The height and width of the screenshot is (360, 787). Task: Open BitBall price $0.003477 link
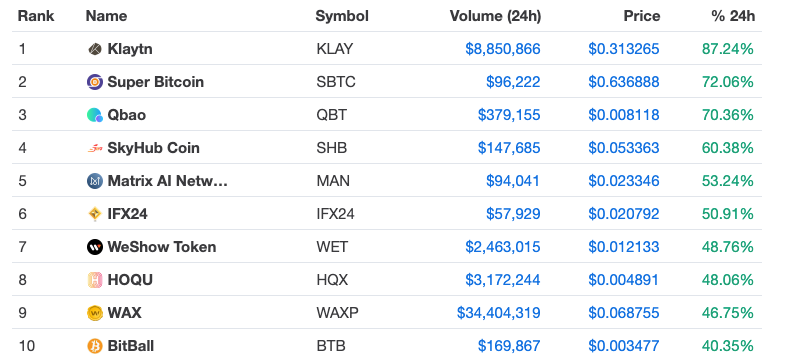coord(624,346)
